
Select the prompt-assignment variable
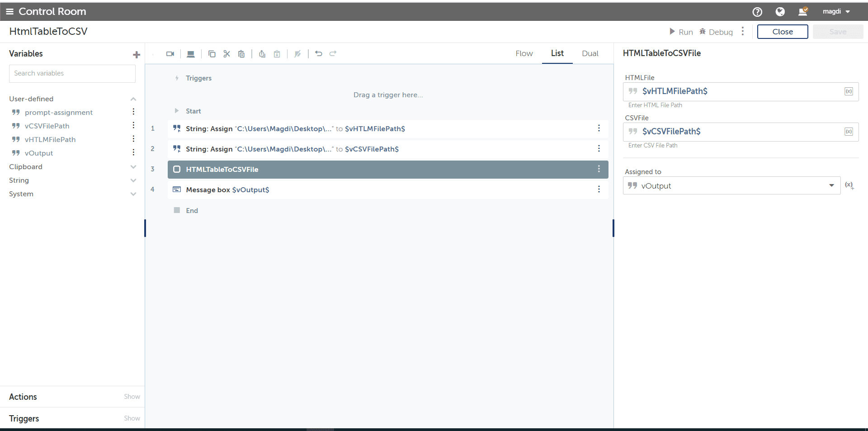[59, 112]
